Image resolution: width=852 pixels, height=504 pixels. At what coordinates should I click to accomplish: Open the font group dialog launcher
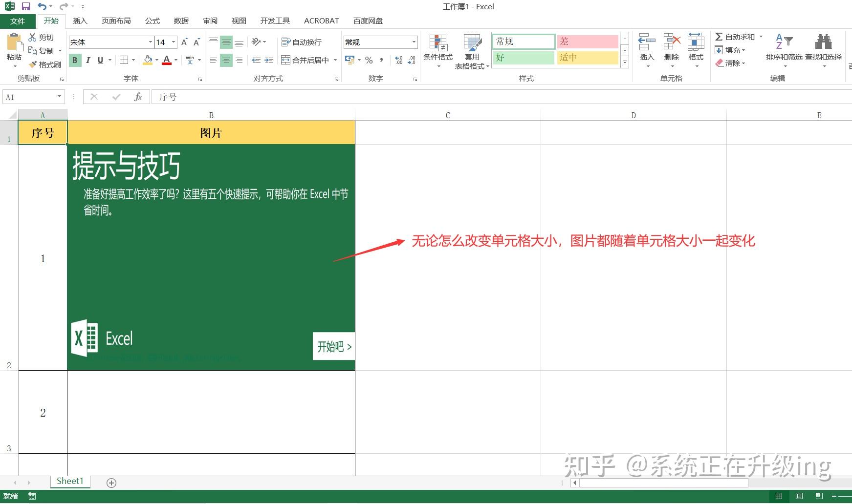pyautogui.click(x=200, y=79)
